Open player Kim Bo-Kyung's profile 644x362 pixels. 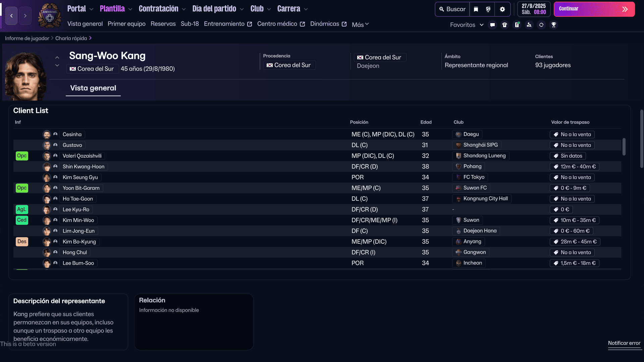pos(79,242)
